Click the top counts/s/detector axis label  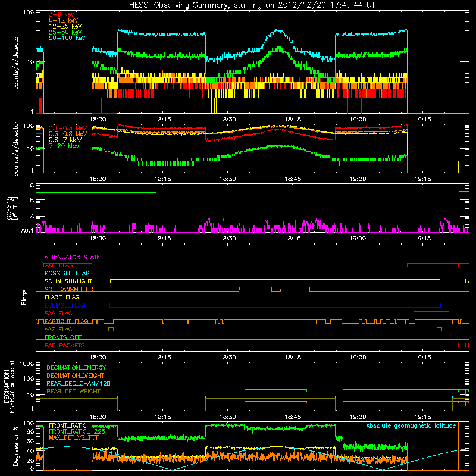coord(16,62)
